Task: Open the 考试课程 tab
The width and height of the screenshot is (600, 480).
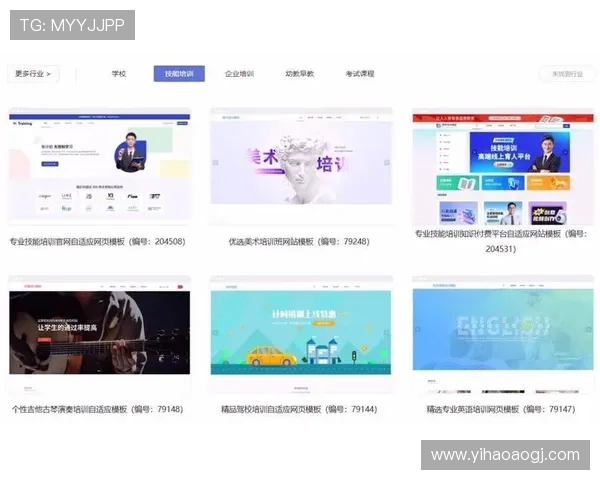Action: [360, 73]
